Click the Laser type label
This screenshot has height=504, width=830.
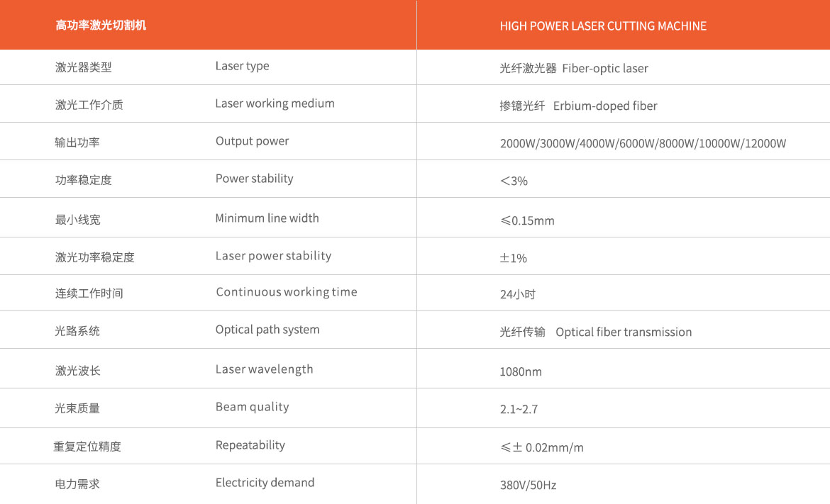click(242, 66)
